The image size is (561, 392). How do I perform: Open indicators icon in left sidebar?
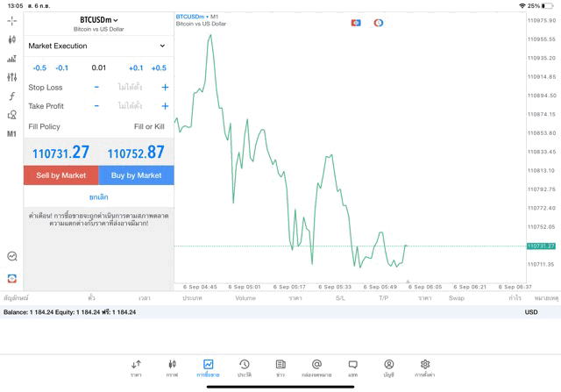[x=11, y=59]
